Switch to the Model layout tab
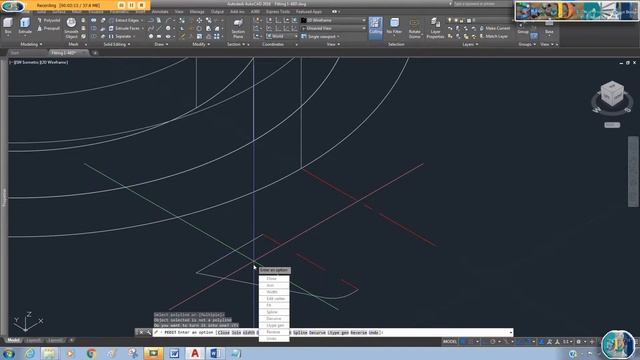 pos(13,340)
